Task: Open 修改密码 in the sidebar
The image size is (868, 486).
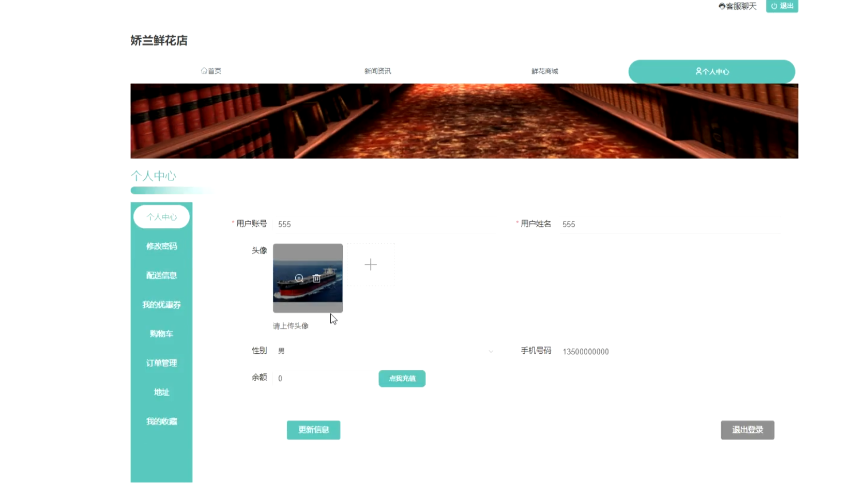Action: click(x=161, y=246)
